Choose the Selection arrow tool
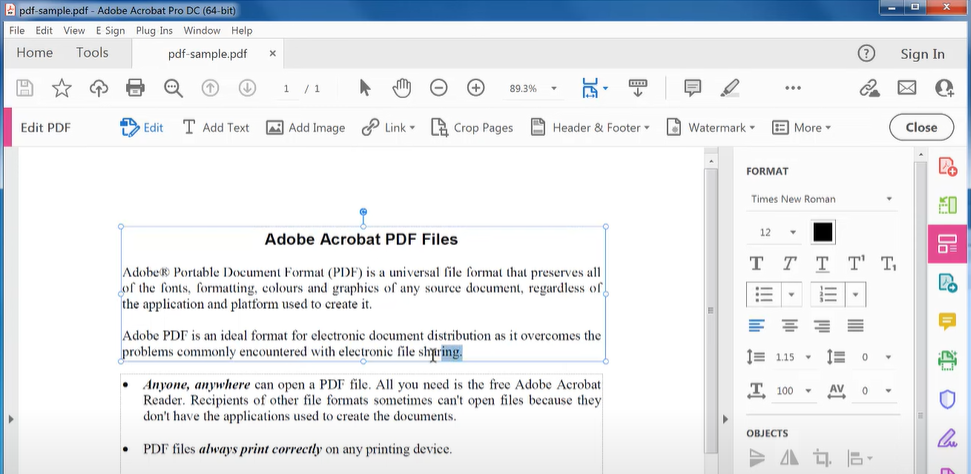Screen dimensions: 971x474 [365, 88]
